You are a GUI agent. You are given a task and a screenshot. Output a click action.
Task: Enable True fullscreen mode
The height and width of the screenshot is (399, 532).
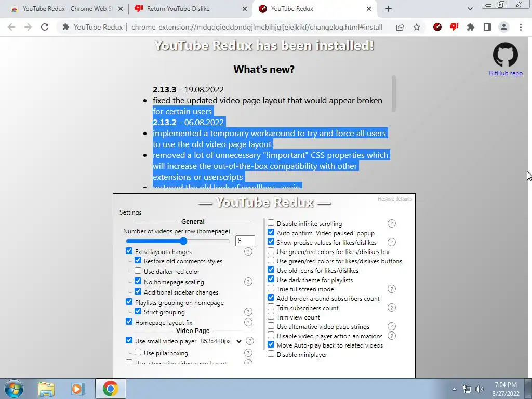(271, 288)
